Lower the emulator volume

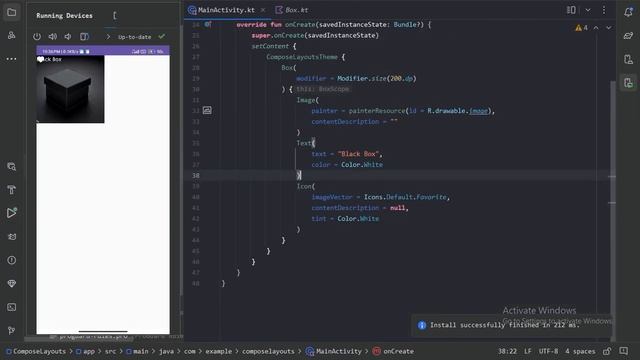pos(68,37)
